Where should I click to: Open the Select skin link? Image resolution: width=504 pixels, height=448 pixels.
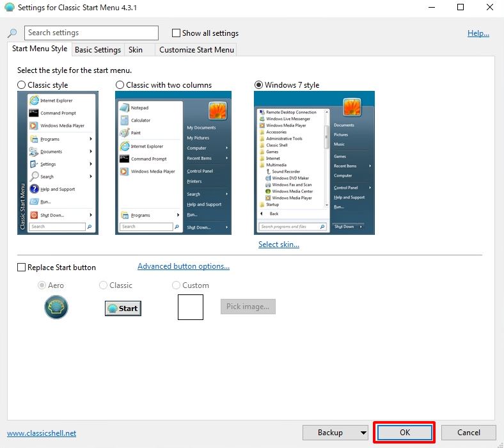pos(279,244)
